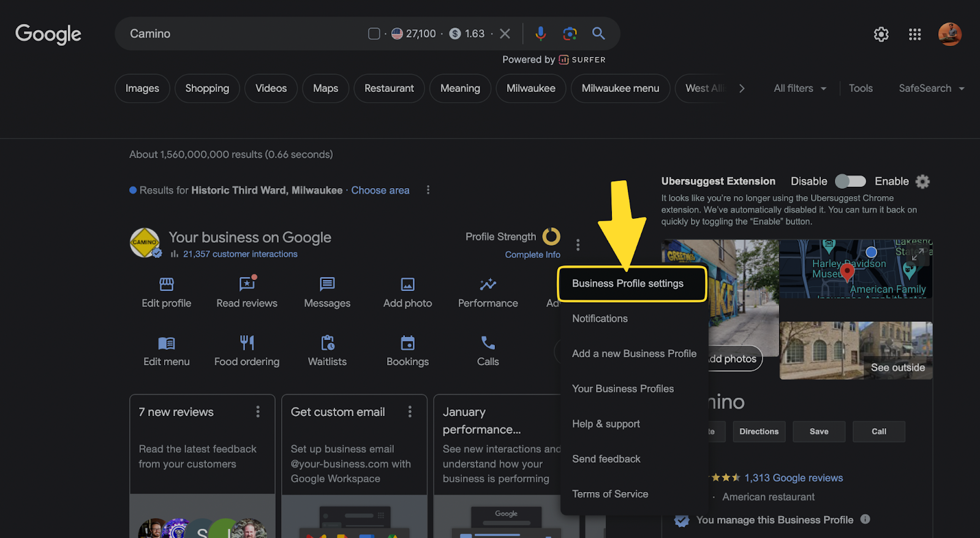The height and width of the screenshot is (538, 980).
Task: Choose Send feedback from the menu
Action: click(x=634, y=458)
